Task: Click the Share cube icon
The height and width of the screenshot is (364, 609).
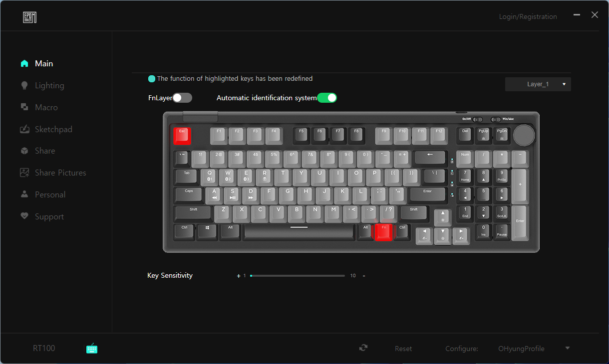Action: pyautogui.click(x=24, y=151)
